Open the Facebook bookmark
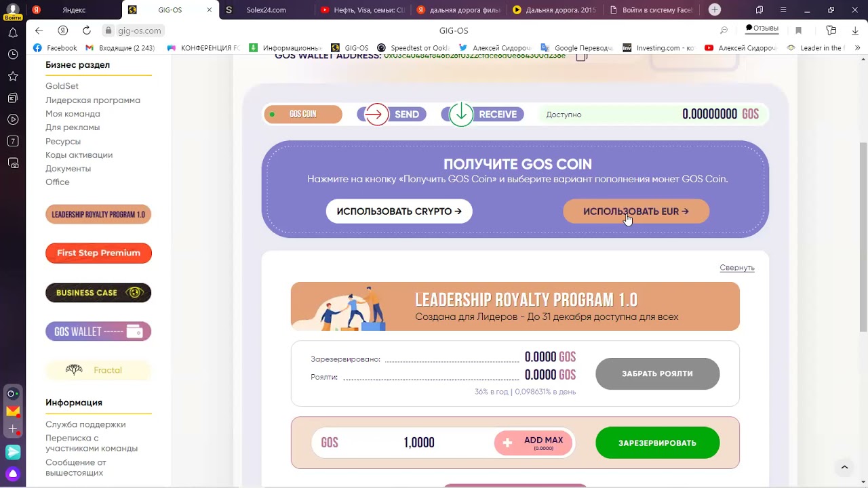868x488 pixels. click(55, 48)
